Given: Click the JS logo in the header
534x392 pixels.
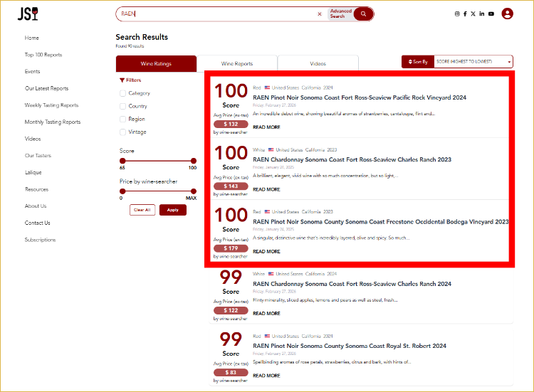Looking at the screenshot, I should 28,14.
